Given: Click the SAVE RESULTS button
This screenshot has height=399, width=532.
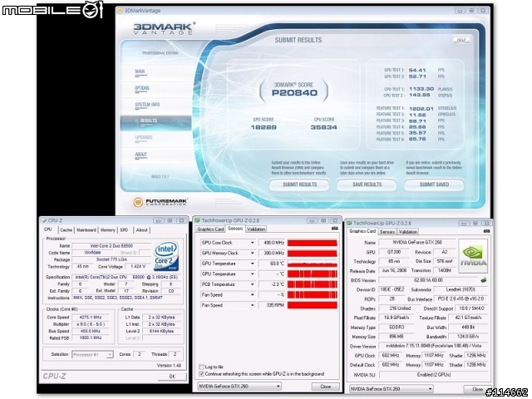Looking at the screenshot, I should 367,185.
